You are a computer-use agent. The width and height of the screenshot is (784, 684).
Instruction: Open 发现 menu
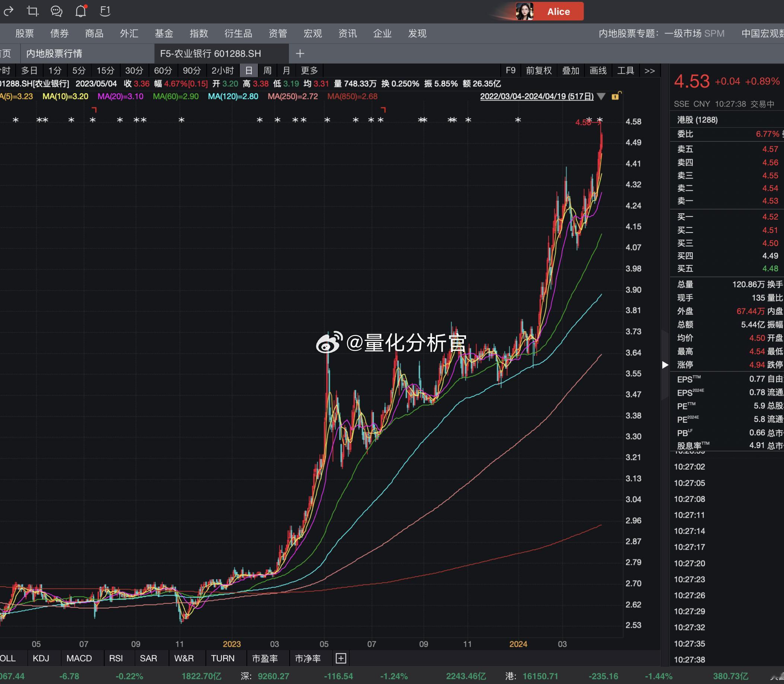tap(417, 33)
